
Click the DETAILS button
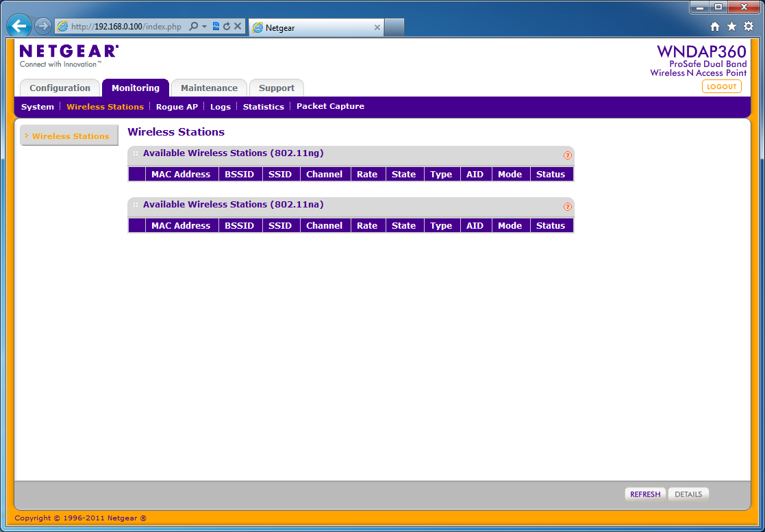(x=688, y=494)
